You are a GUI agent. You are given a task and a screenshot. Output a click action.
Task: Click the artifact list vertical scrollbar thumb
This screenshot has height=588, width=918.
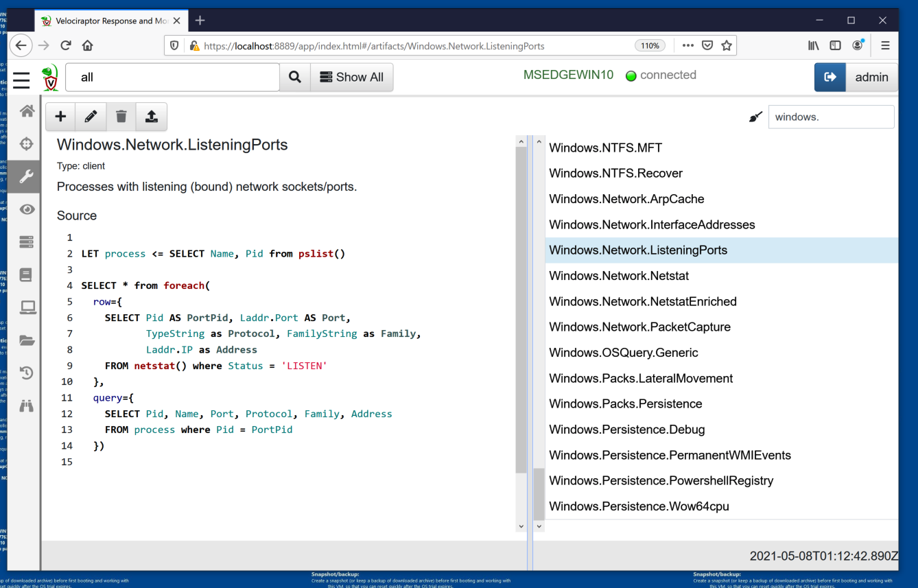point(539,493)
